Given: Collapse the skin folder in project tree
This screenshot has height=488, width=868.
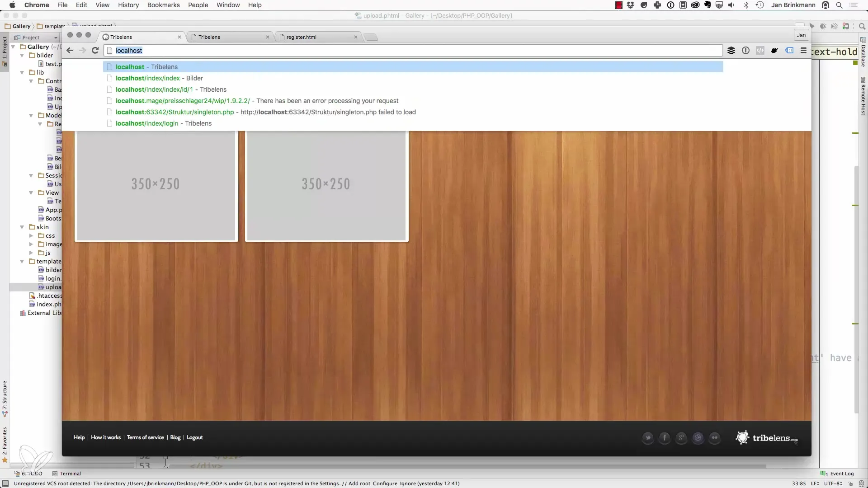Looking at the screenshot, I should pyautogui.click(x=22, y=227).
